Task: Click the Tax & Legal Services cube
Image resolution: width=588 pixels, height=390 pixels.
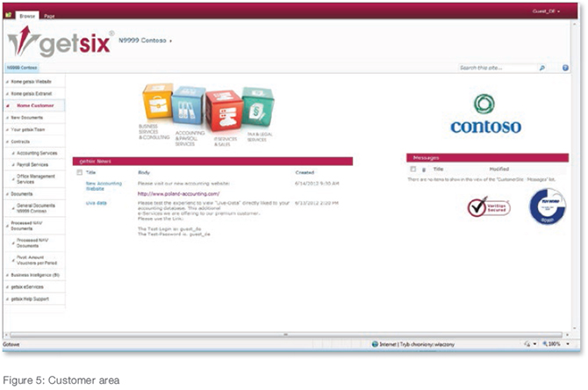Action: (x=258, y=107)
